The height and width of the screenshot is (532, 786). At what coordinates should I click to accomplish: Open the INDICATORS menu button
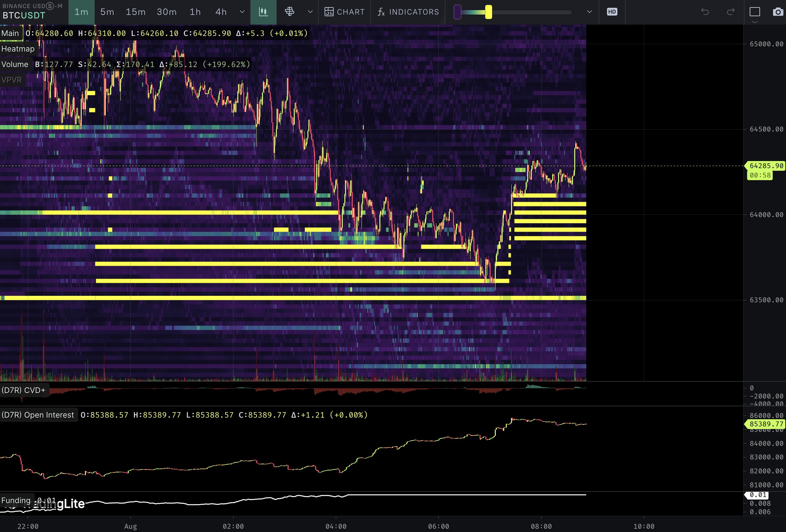(408, 12)
